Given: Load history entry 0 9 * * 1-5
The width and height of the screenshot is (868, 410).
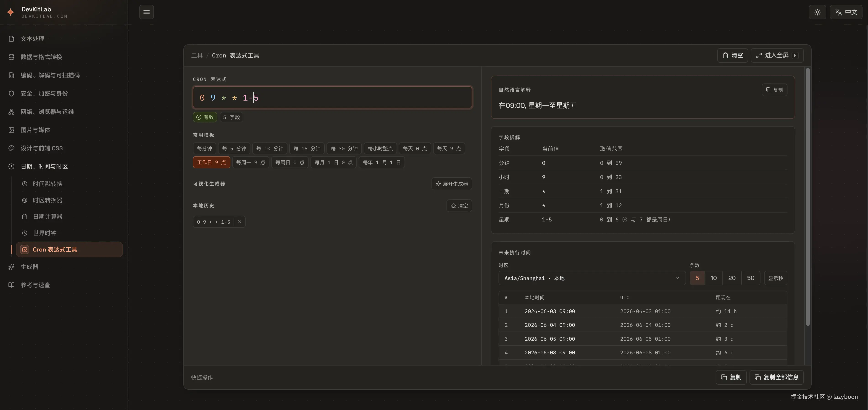Looking at the screenshot, I should coord(214,222).
